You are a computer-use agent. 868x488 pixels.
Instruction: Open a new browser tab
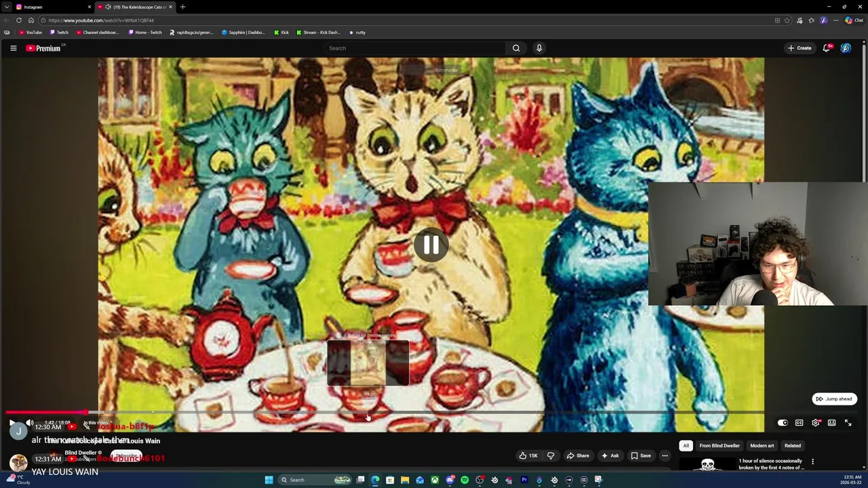coord(182,7)
